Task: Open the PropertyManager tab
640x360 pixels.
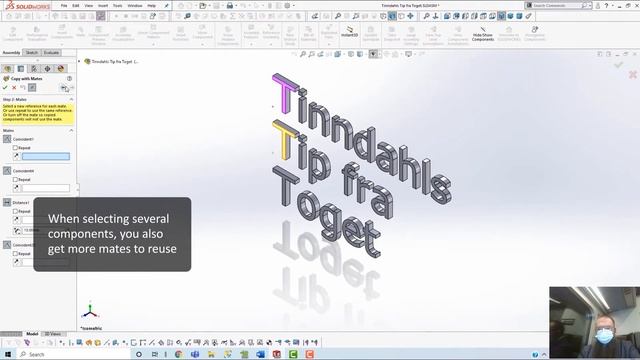Action: (21, 69)
